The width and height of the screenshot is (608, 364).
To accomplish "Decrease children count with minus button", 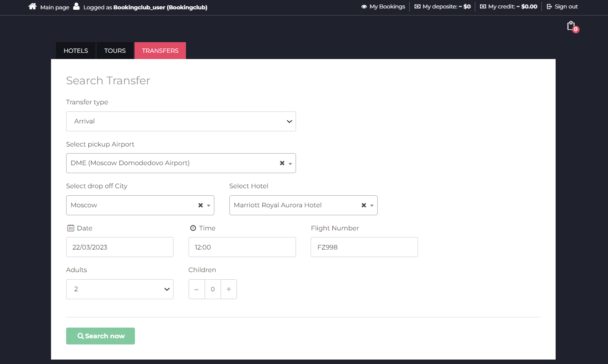I will tap(197, 289).
